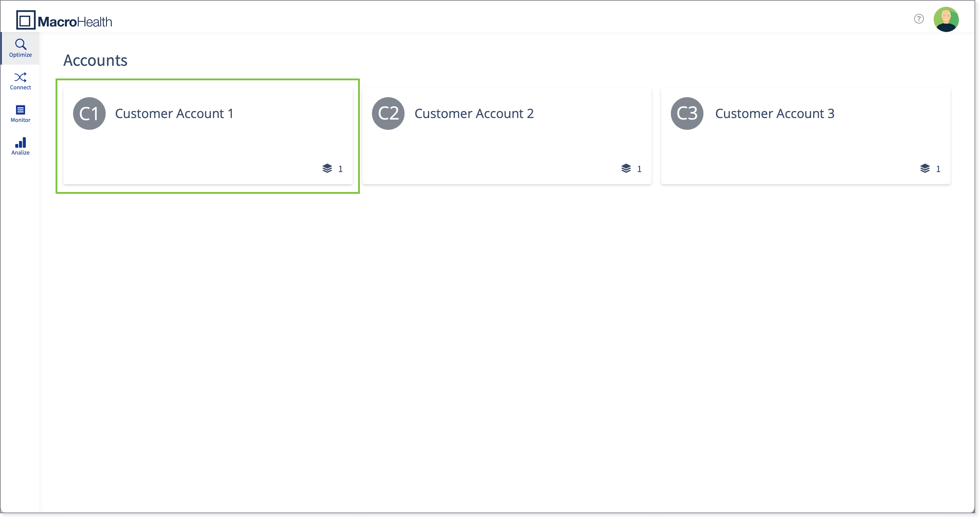Click the MacroHealth wordmark text
Screen dimensions: 980x518
pos(75,22)
